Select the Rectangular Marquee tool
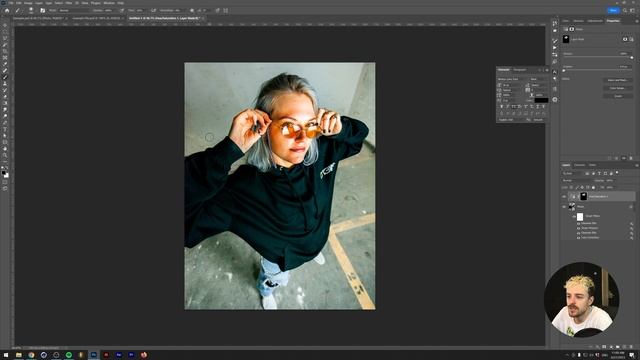 (x=5, y=31)
